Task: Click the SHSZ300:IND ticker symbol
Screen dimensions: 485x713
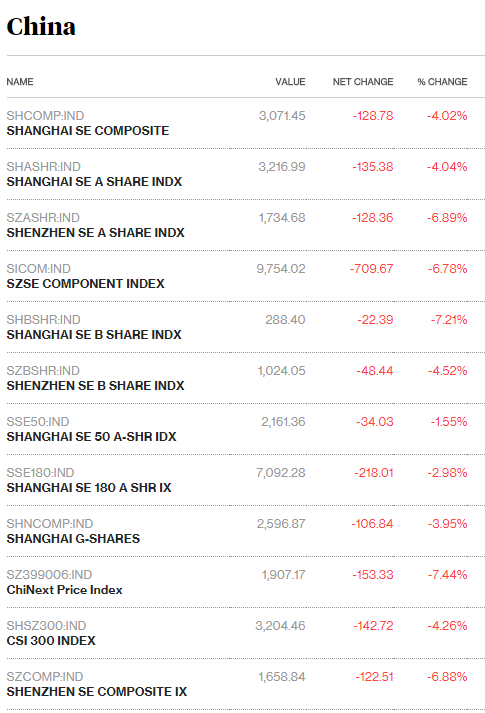Action: tap(46, 626)
